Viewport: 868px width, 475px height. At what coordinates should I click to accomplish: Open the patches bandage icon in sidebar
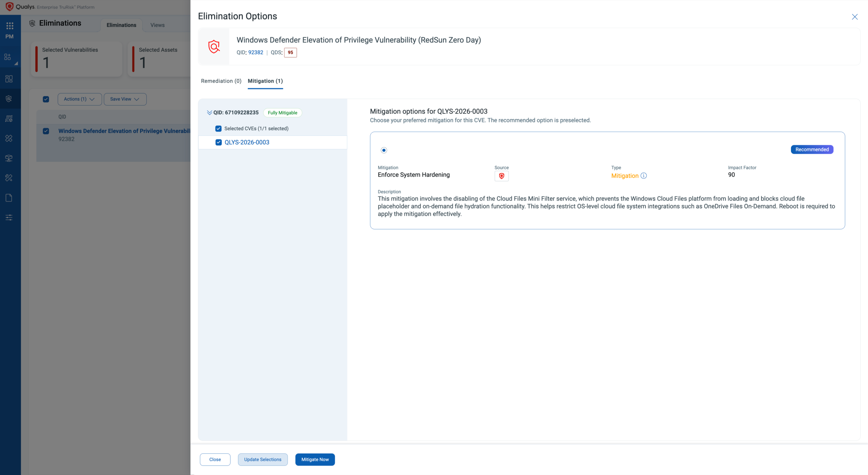click(x=9, y=138)
